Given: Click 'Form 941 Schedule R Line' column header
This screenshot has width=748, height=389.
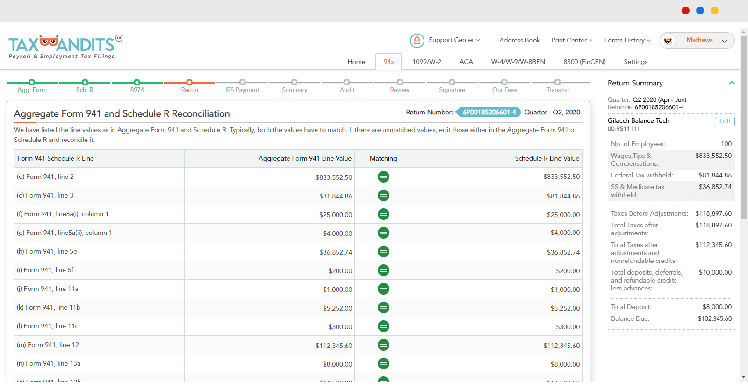Looking at the screenshot, I should tap(55, 158).
